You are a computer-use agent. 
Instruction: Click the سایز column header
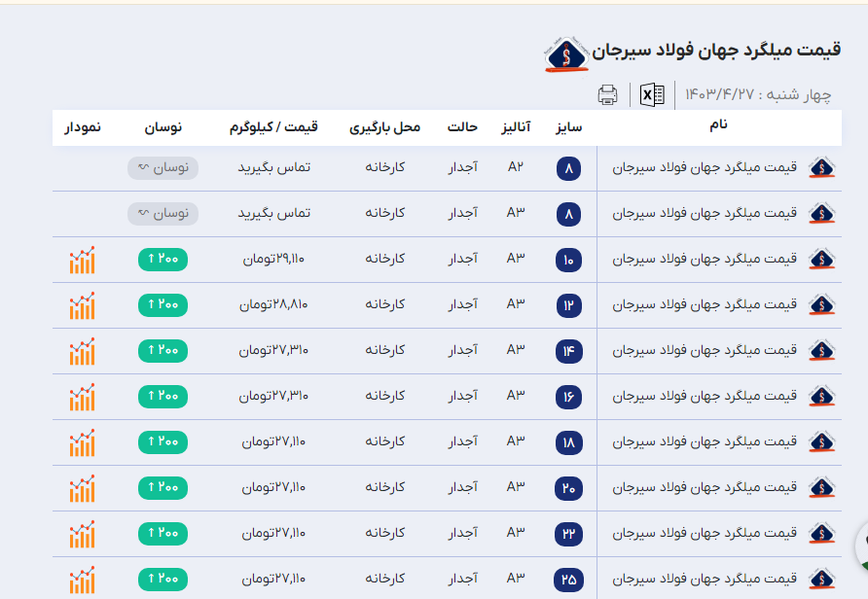[569, 127]
